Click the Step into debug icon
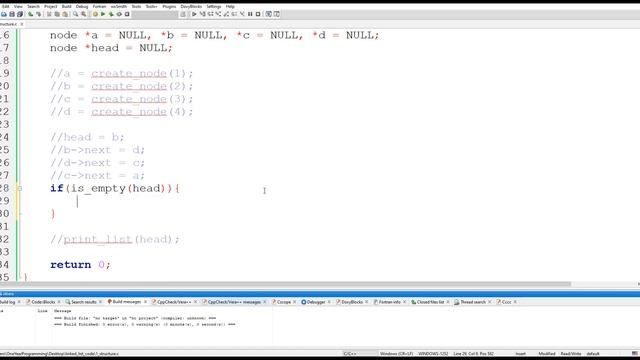640x360 pixels. (x=218, y=14)
